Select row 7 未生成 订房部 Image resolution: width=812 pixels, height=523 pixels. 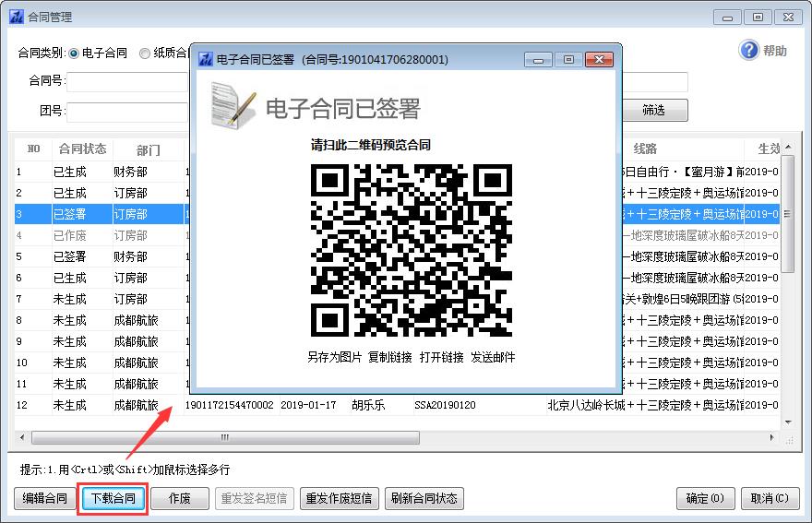(x=100, y=299)
